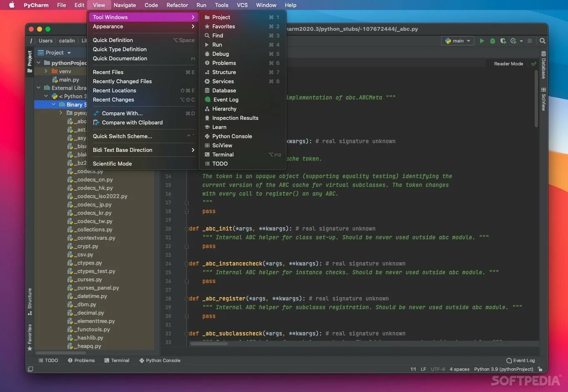Viewport: 568px width, 392px height.
Task: Open the Database side tool window
Action: point(543,65)
